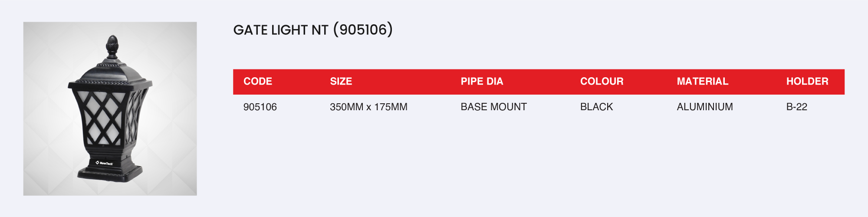This screenshot has height=217, width=868.
Task: Click the B-22 holder value
Action: point(796,107)
